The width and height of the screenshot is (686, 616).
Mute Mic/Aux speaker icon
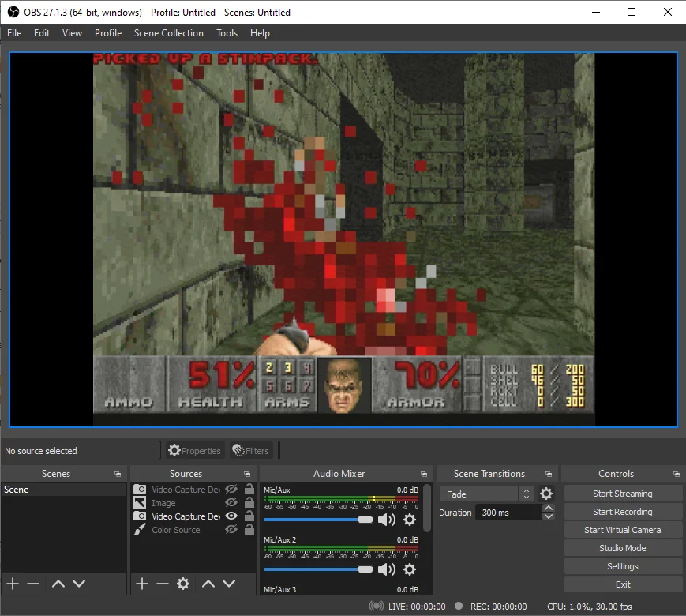(386, 520)
